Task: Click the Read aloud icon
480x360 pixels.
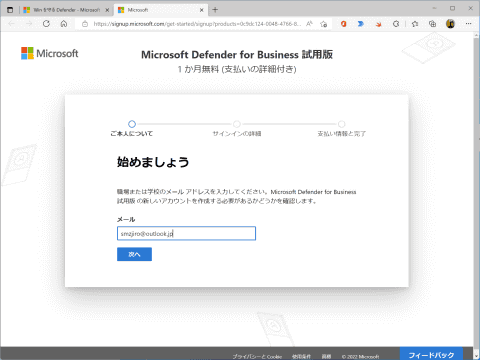Action: coord(309,24)
